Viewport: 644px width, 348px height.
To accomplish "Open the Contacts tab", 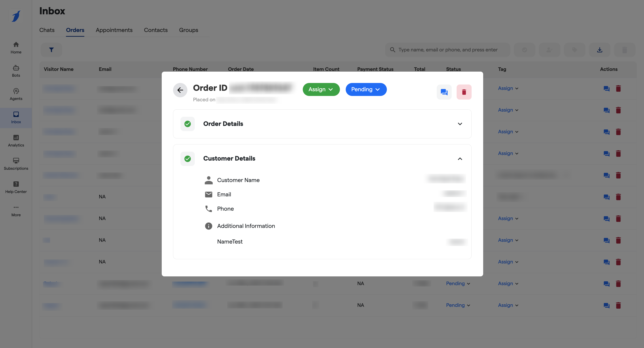I will (155, 30).
